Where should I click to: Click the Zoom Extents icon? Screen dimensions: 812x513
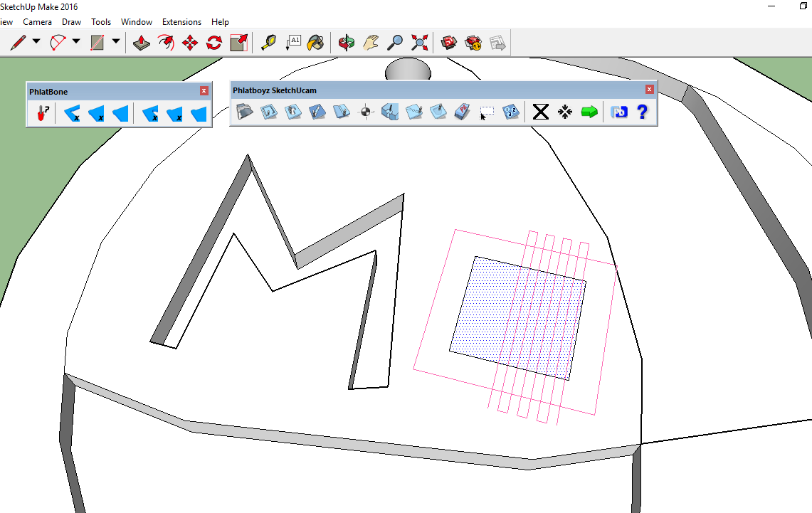[420, 43]
